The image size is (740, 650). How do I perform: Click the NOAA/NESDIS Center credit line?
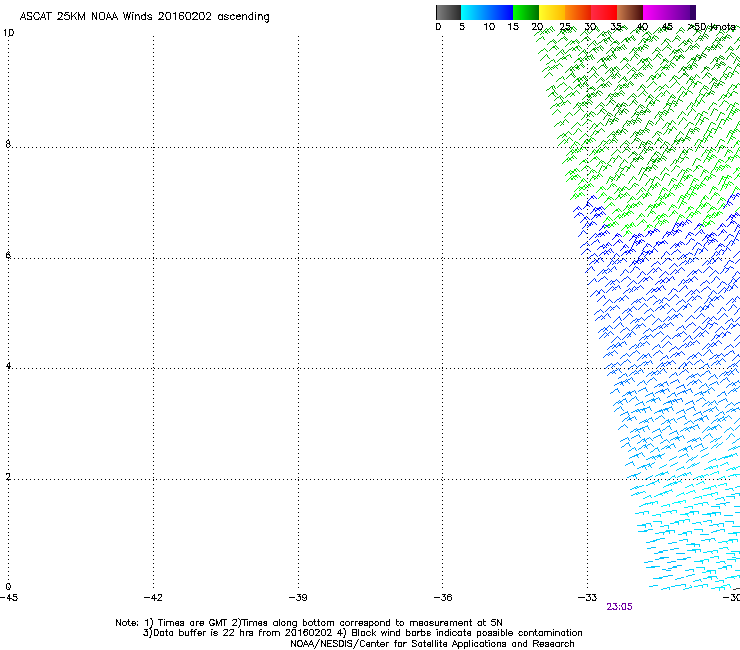(432, 643)
